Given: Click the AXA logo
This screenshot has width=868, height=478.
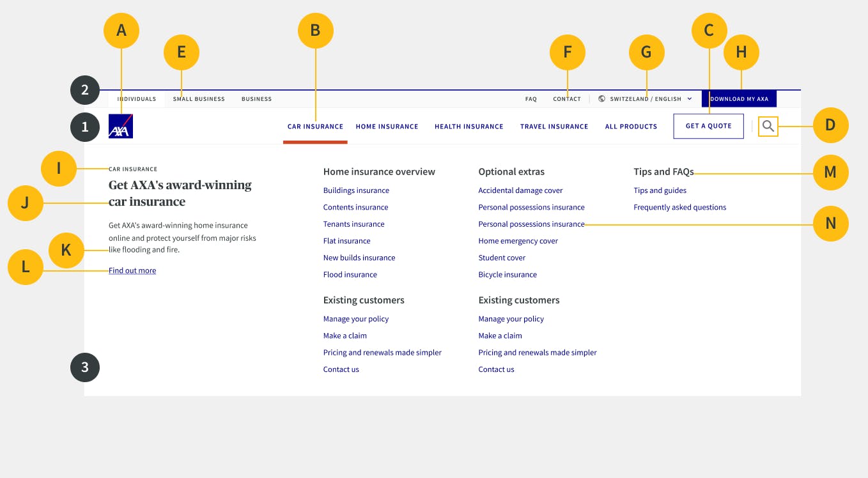Looking at the screenshot, I should tap(121, 127).
